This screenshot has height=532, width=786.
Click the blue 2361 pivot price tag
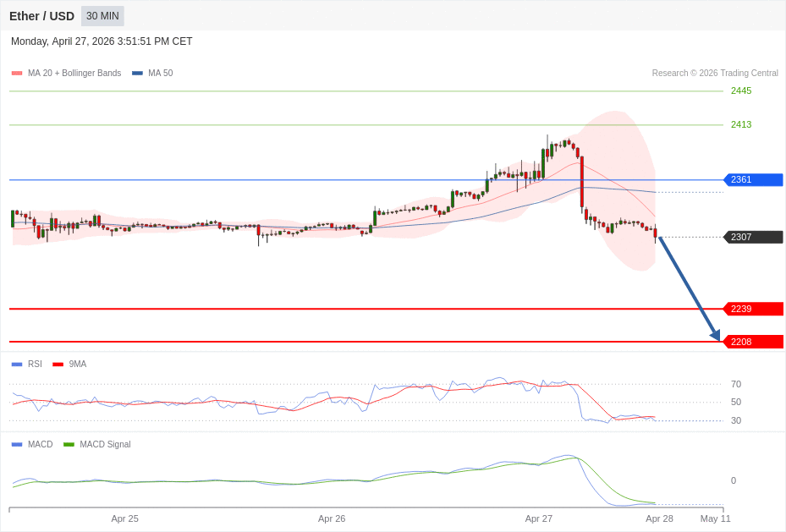pos(753,180)
